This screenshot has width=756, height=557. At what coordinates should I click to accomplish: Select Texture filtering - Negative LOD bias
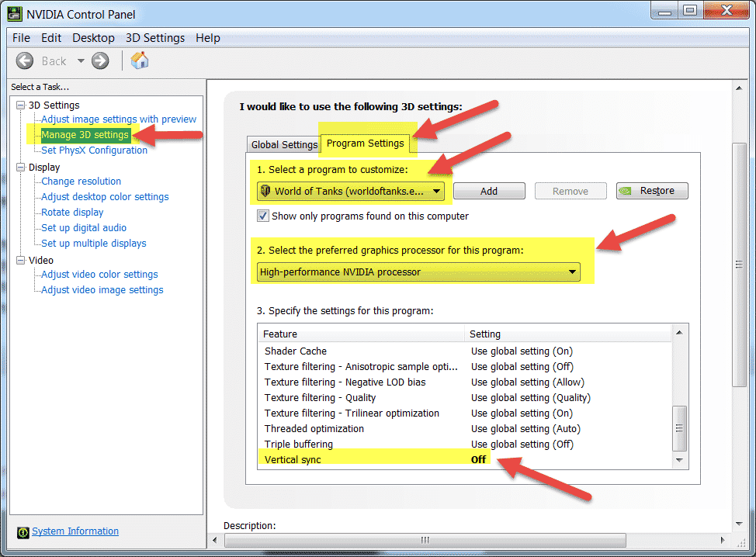click(465, 382)
